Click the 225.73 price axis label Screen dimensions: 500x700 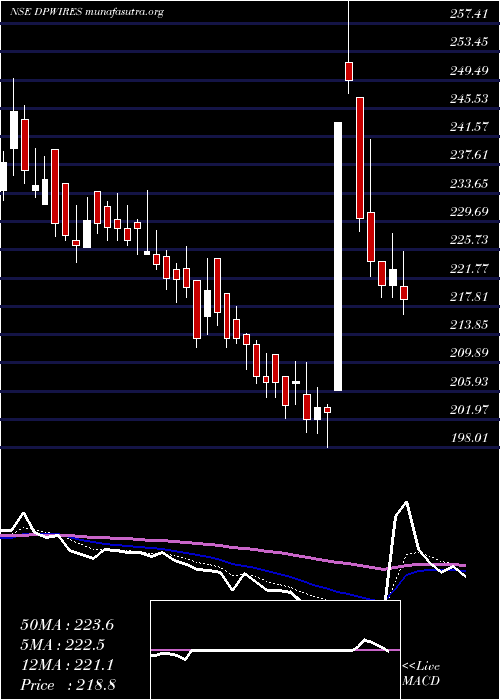click(469, 240)
